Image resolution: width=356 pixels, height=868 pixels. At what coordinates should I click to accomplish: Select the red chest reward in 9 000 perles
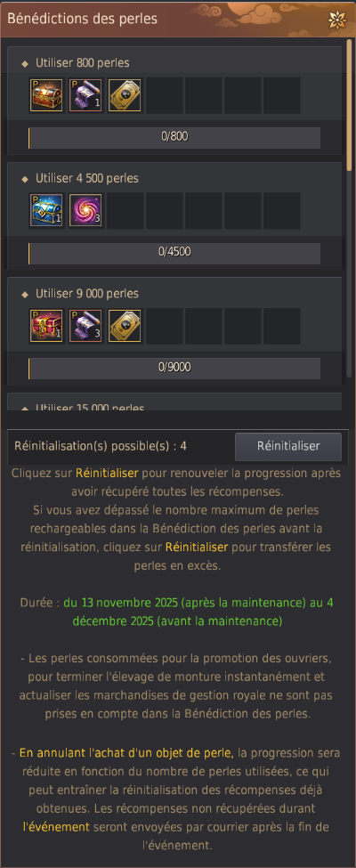[47, 326]
